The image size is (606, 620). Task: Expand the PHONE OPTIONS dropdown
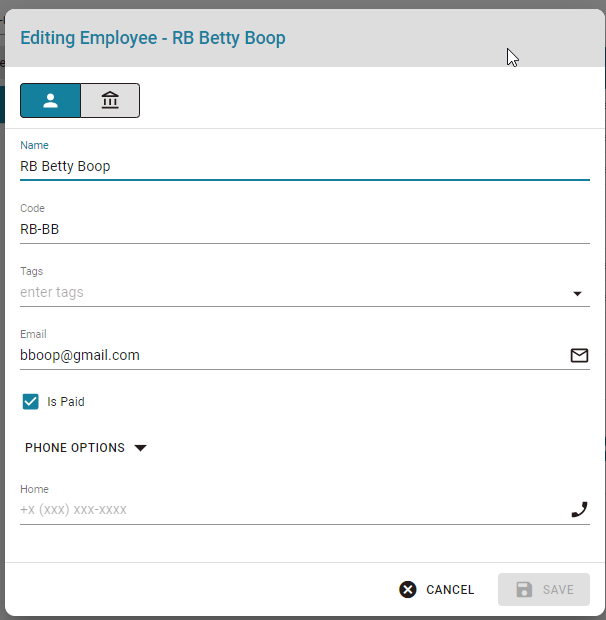pos(86,448)
